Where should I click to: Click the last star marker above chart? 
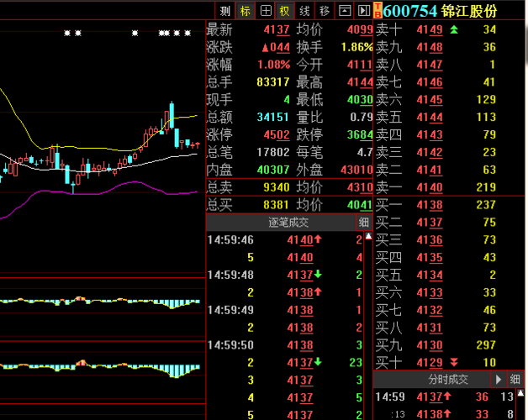187,33
